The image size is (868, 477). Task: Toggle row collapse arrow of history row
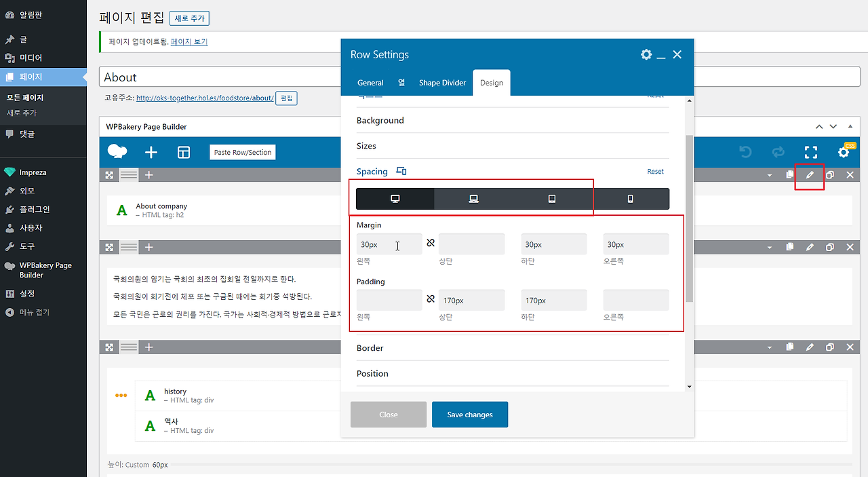(770, 347)
